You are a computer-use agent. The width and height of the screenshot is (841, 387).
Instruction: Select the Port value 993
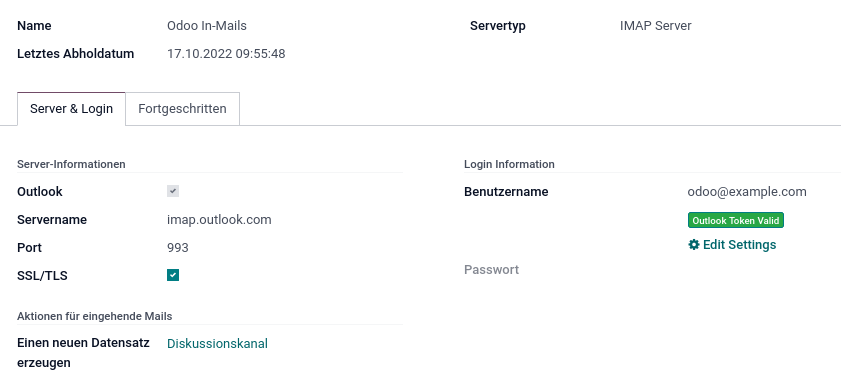tap(178, 248)
